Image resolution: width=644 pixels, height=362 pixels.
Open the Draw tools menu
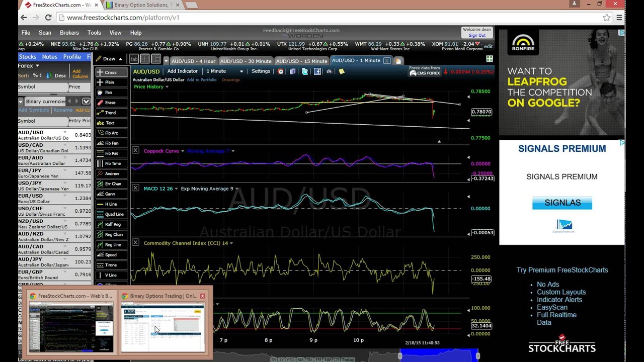pyautogui.click(x=109, y=59)
